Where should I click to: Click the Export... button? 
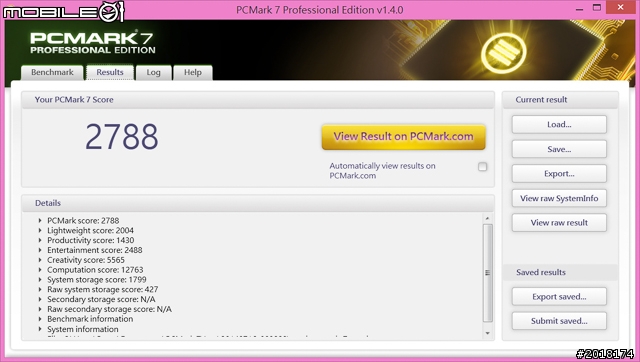(559, 173)
